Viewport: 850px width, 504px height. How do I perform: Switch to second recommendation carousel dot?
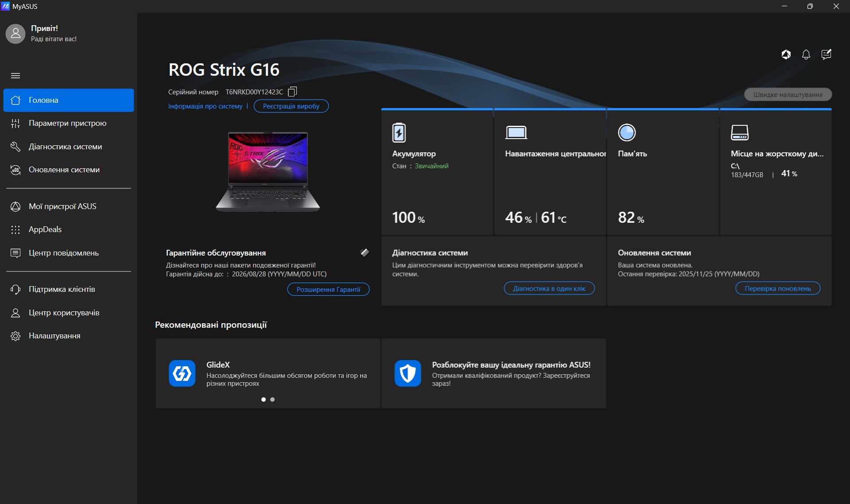(x=272, y=399)
